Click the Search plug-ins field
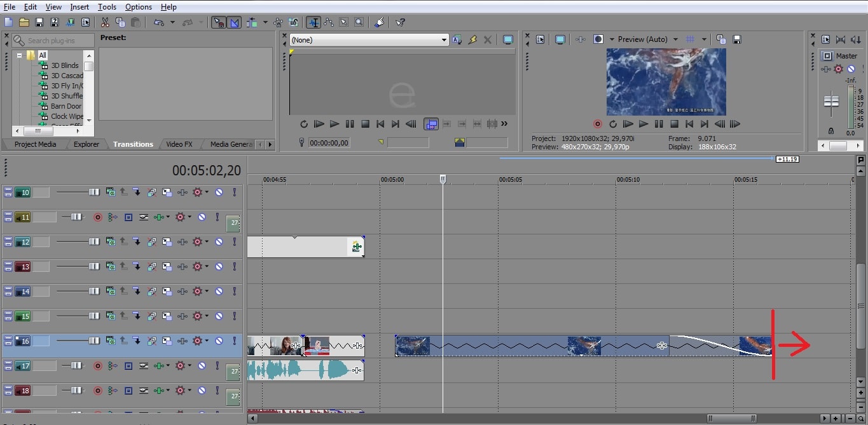Image resolution: width=868 pixels, height=425 pixels. [x=53, y=41]
